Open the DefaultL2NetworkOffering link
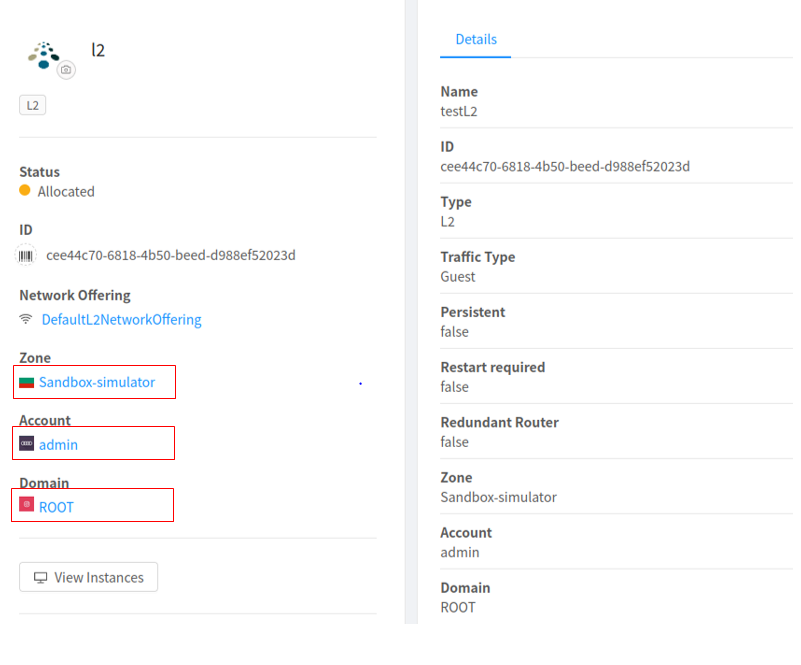The image size is (801, 665). pos(122,320)
